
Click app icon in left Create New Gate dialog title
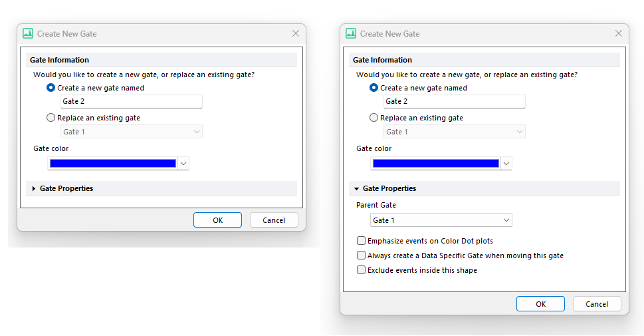(28, 34)
